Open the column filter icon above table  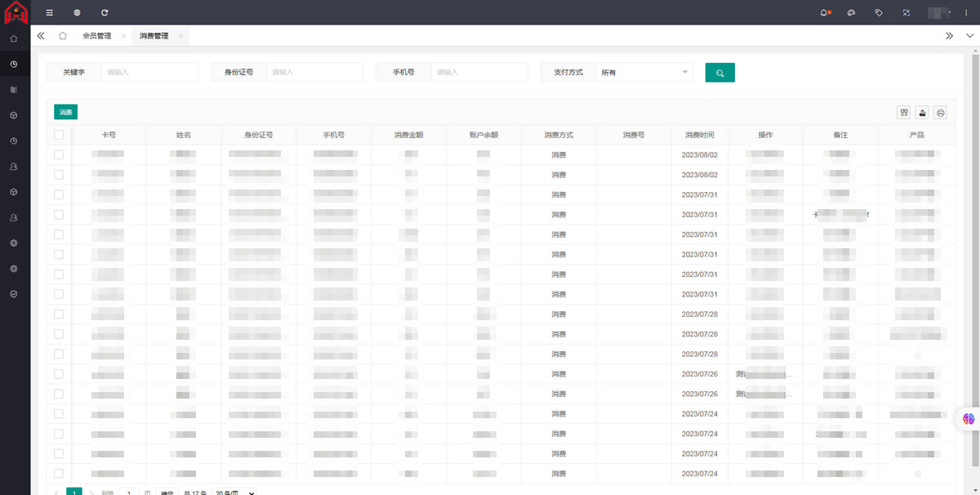click(904, 113)
